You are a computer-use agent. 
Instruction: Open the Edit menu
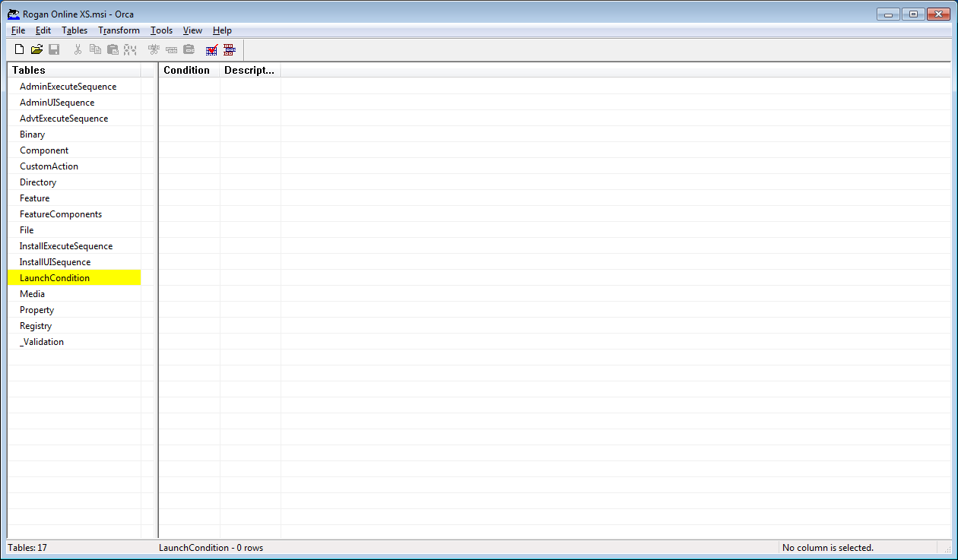(43, 30)
